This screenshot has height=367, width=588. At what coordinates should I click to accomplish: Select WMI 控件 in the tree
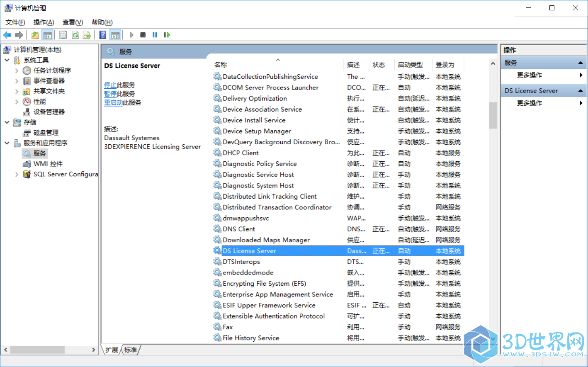(x=48, y=164)
